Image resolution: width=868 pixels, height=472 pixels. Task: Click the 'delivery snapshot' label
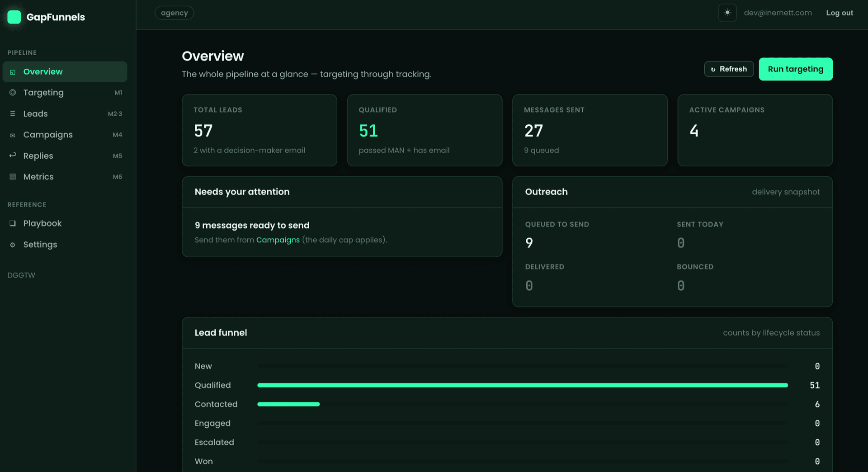click(x=786, y=192)
